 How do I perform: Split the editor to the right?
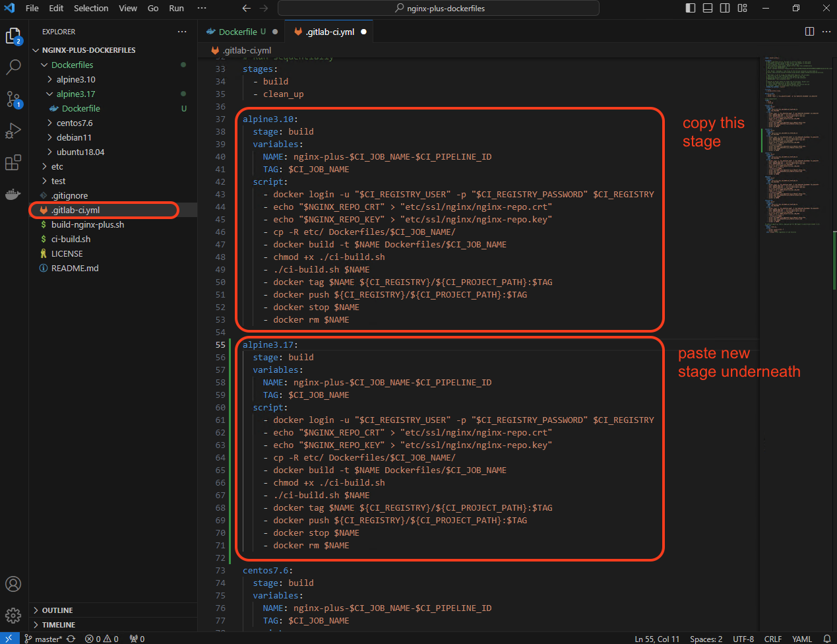pyautogui.click(x=809, y=32)
